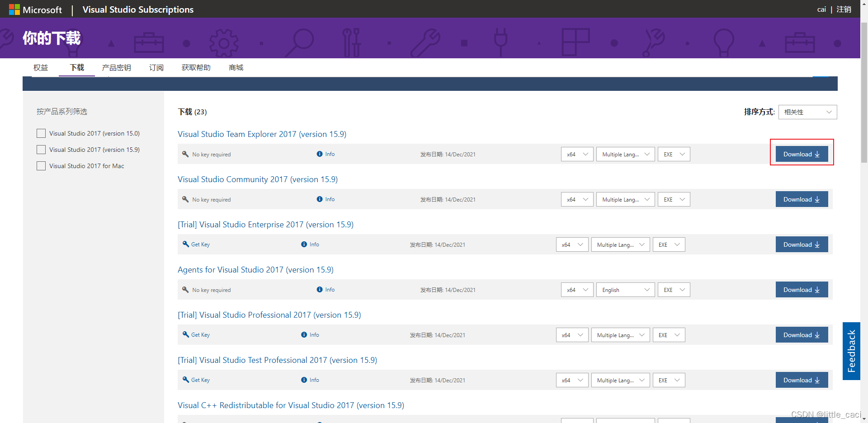Image resolution: width=868 pixels, height=423 pixels.
Task: Open Agents for Visual Studio 2017 link
Action: pyautogui.click(x=255, y=270)
